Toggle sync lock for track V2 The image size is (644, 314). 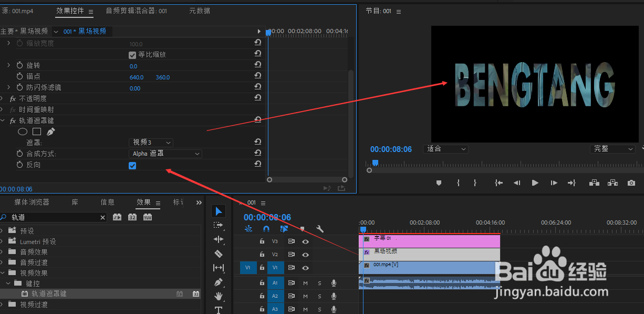point(291,255)
